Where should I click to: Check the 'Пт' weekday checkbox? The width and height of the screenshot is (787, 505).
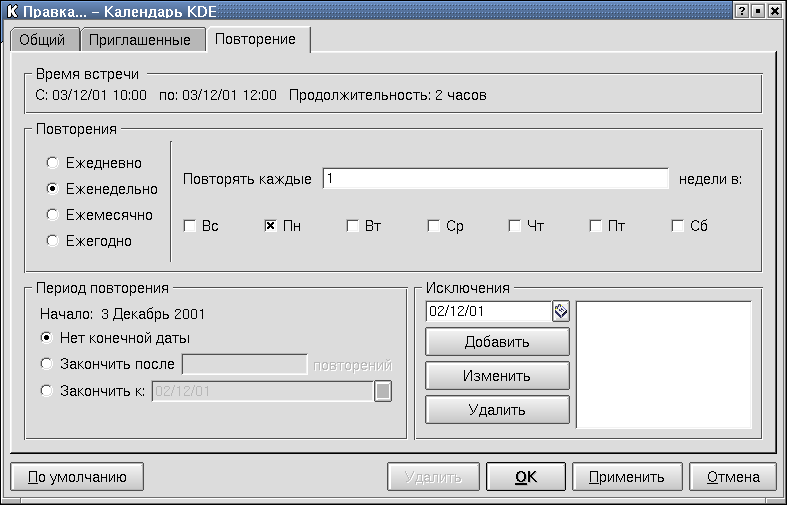595,226
